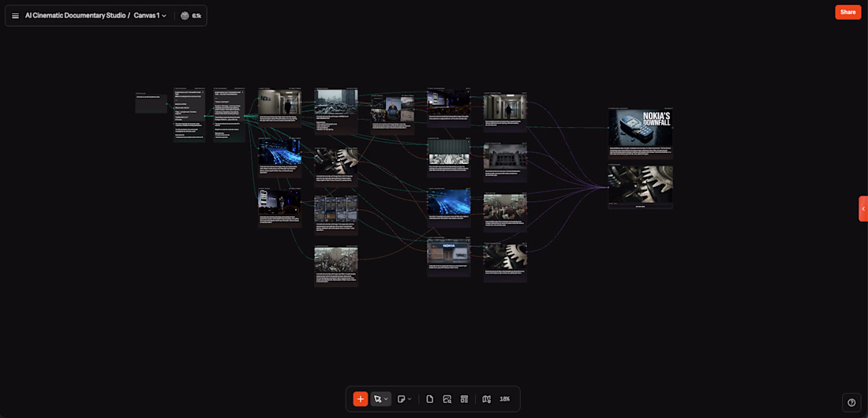The image size is (868, 418).
Task: Select the aerial crowd image node
Action: tap(336, 266)
